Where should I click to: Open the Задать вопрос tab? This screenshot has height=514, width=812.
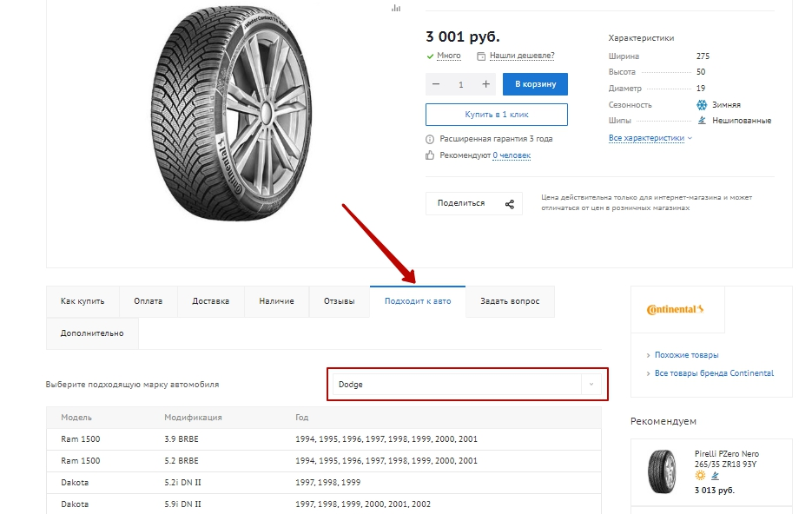click(x=510, y=301)
